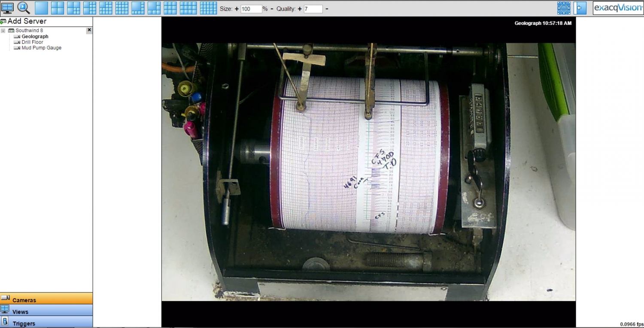Hide the left navigation panel
644x328 pixels.
point(580,8)
